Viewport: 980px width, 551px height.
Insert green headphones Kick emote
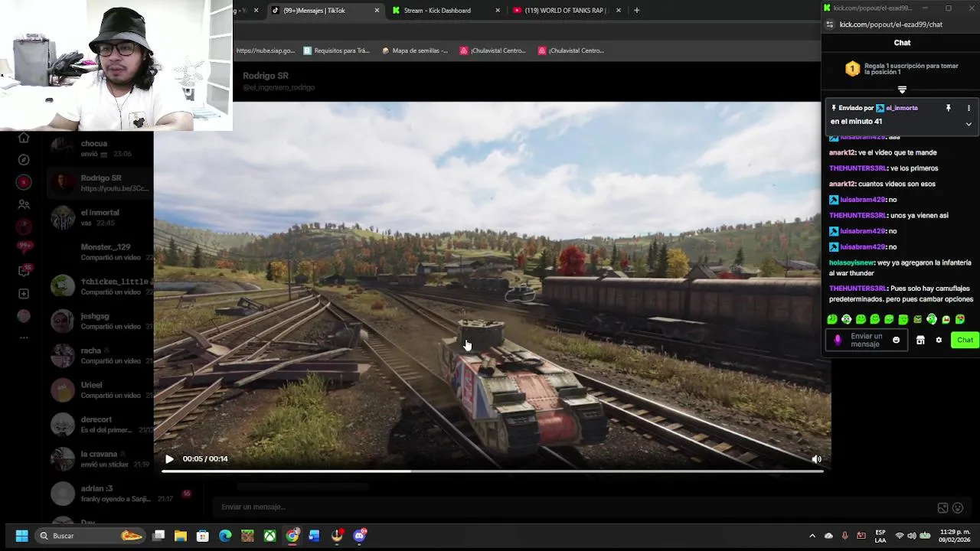[932, 319]
